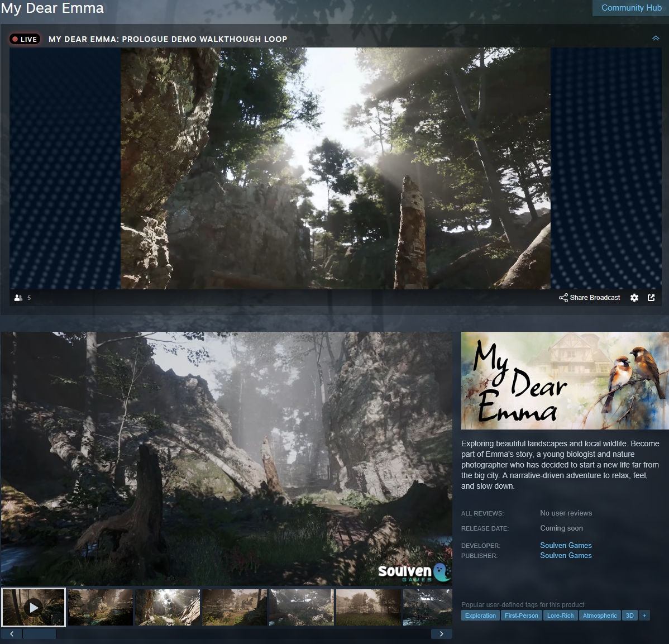
Task: Open Soulven Games developer link
Action: tap(566, 545)
